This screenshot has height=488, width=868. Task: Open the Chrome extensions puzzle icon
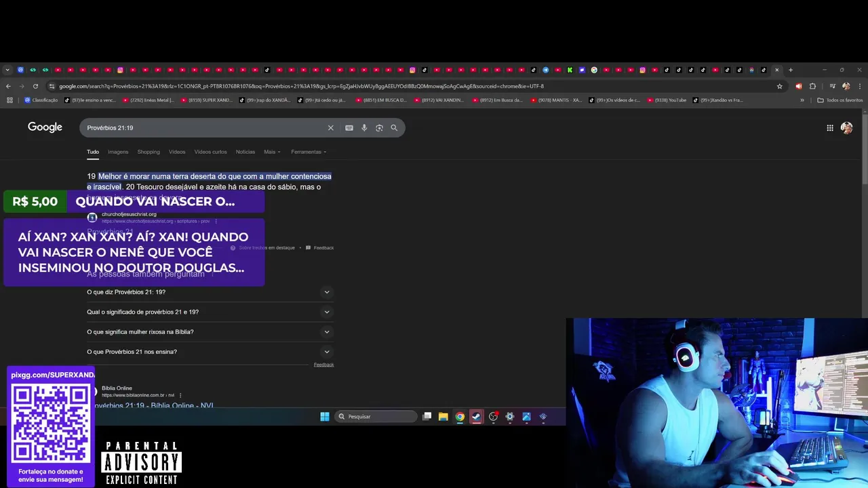(813, 86)
